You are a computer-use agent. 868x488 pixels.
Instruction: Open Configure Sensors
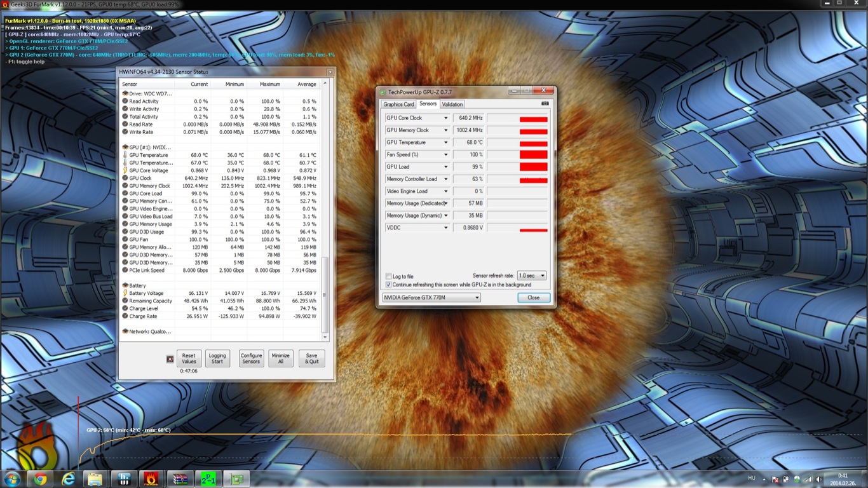click(x=251, y=358)
